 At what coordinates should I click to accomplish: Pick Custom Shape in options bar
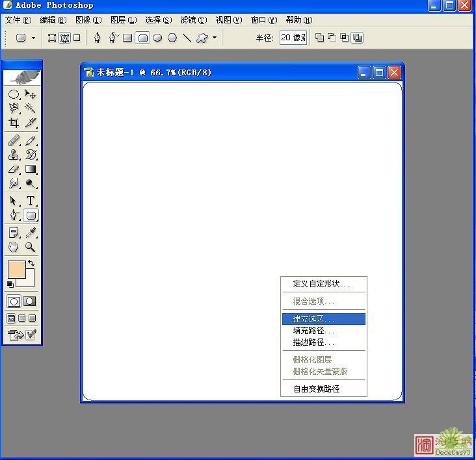pyautogui.click(x=202, y=38)
